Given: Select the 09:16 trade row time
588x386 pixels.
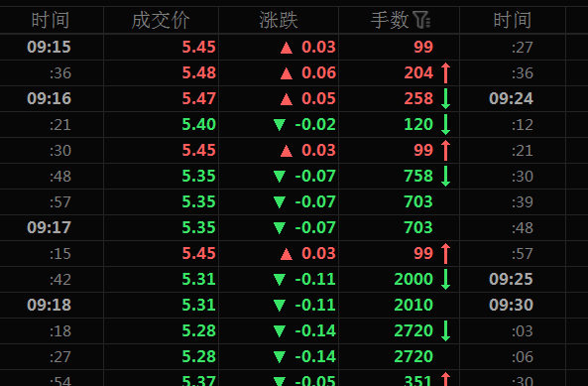Looking at the screenshot, I should 50,98.
